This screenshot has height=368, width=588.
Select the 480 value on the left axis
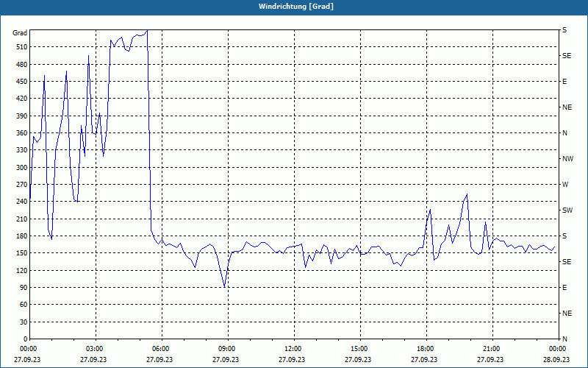coord(22,65)
